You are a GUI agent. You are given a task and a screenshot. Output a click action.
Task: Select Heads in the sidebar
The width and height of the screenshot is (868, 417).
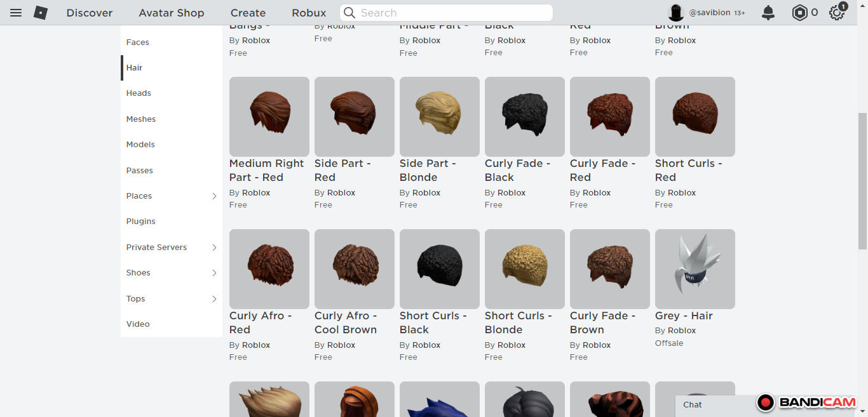[x=139, y=93]
